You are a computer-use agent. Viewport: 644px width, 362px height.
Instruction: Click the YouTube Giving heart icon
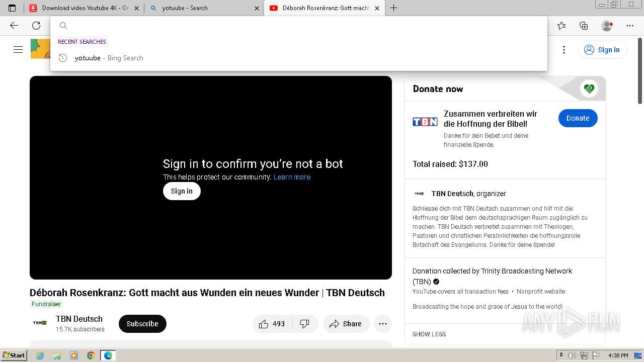click(x=588, y=89)
